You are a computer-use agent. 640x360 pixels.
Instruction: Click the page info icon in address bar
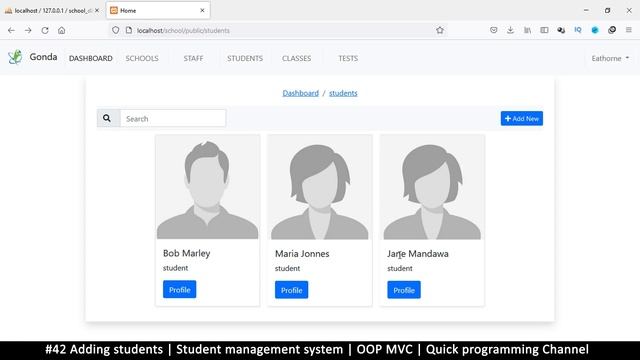point(129,30)
